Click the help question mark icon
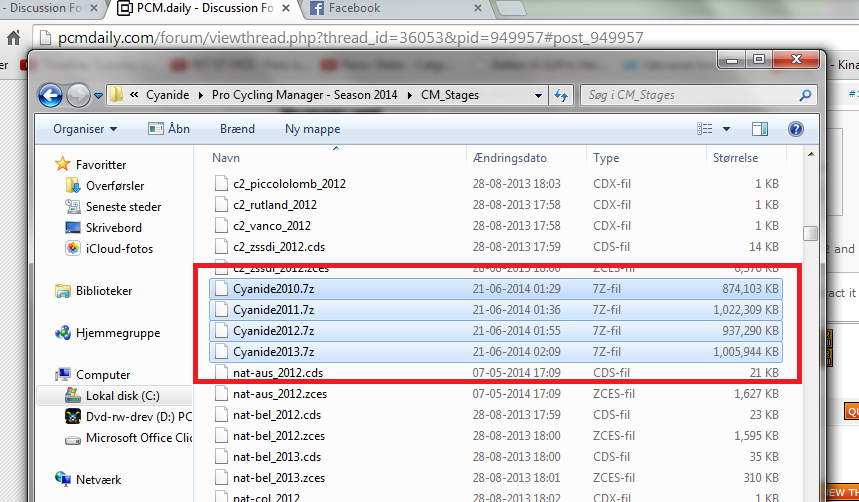859x502 pixels. coord(796,129)
